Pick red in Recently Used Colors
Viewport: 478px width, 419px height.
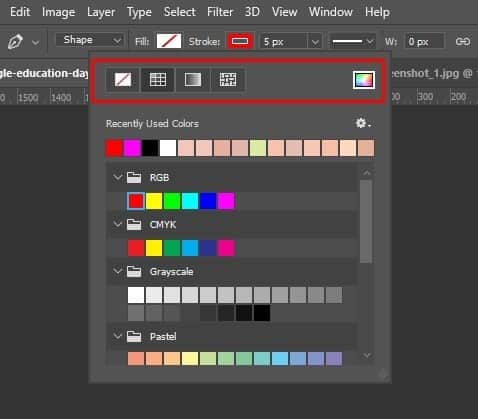[x=114, y=148]
